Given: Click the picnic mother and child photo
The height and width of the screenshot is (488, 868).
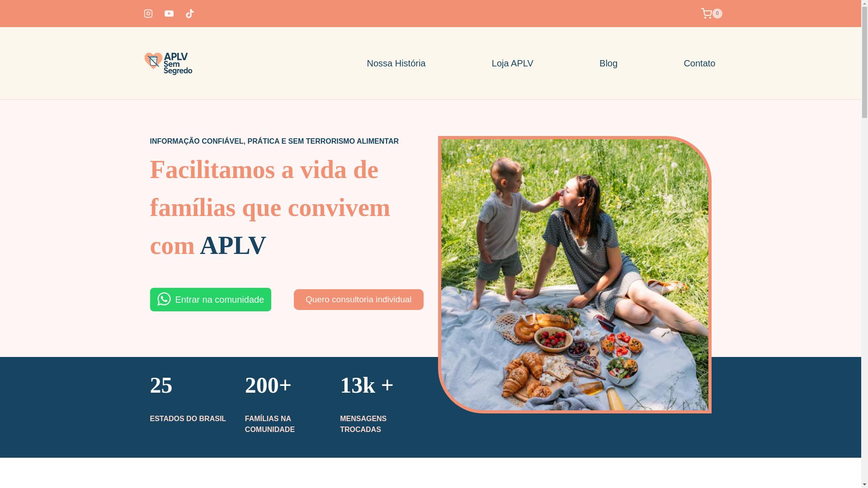Looking at the screenshot, I should pyautogui.click(x=575, y=275).
